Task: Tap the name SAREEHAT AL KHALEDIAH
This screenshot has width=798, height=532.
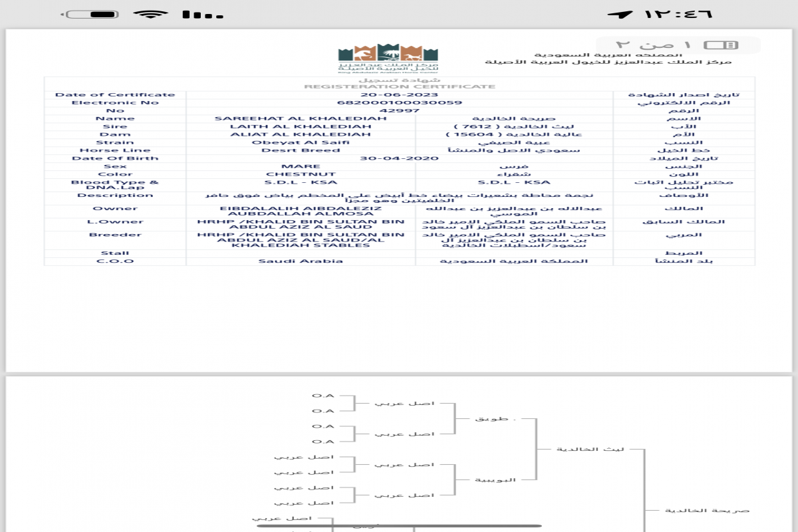Action: [301, 118]
